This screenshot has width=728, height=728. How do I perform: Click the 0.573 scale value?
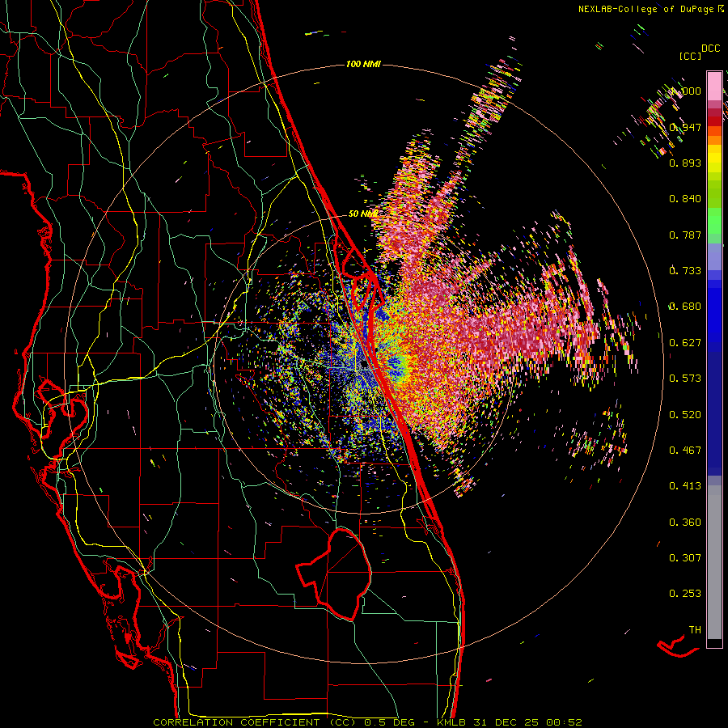click(685, 379)
